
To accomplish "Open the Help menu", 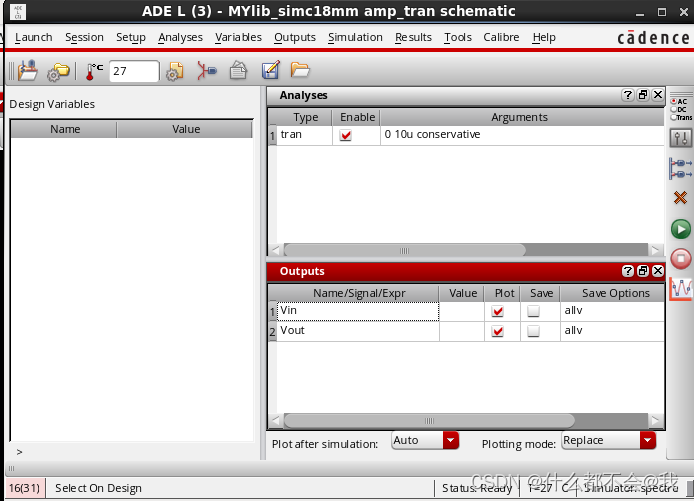I will pyautogui.click(x=544, y=37).
